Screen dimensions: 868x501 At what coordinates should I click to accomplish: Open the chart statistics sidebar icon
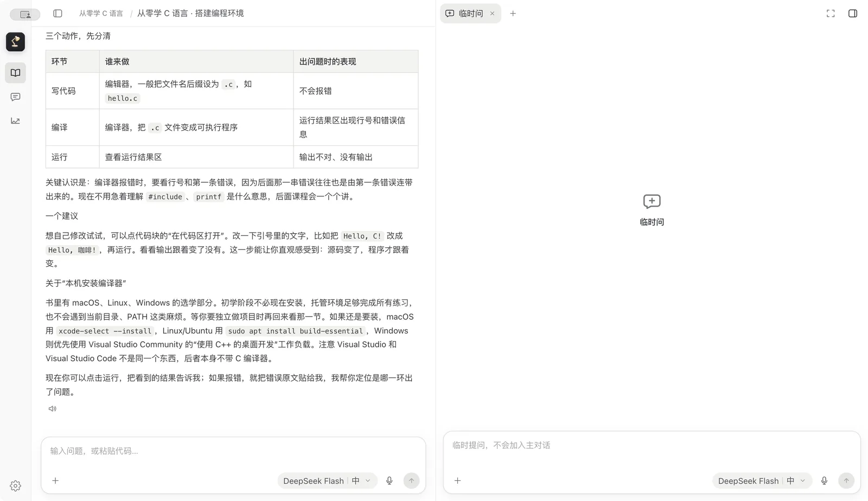coord(15,121)
